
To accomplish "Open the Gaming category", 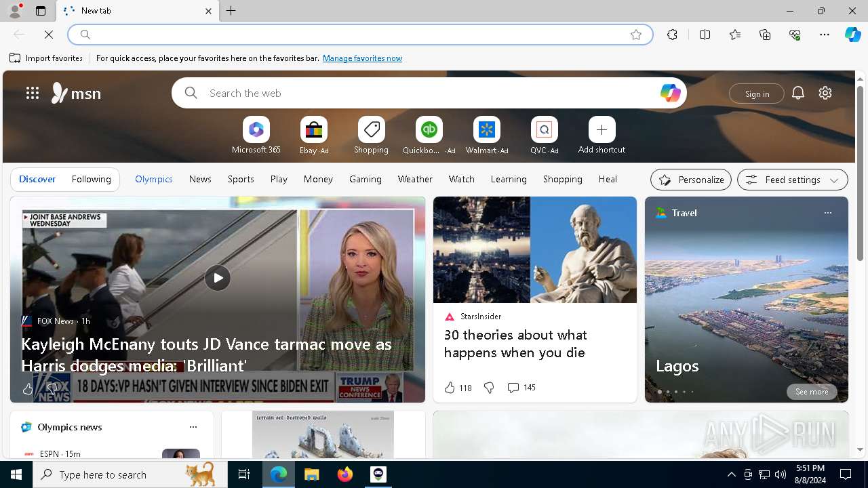I will coord(366,179).
